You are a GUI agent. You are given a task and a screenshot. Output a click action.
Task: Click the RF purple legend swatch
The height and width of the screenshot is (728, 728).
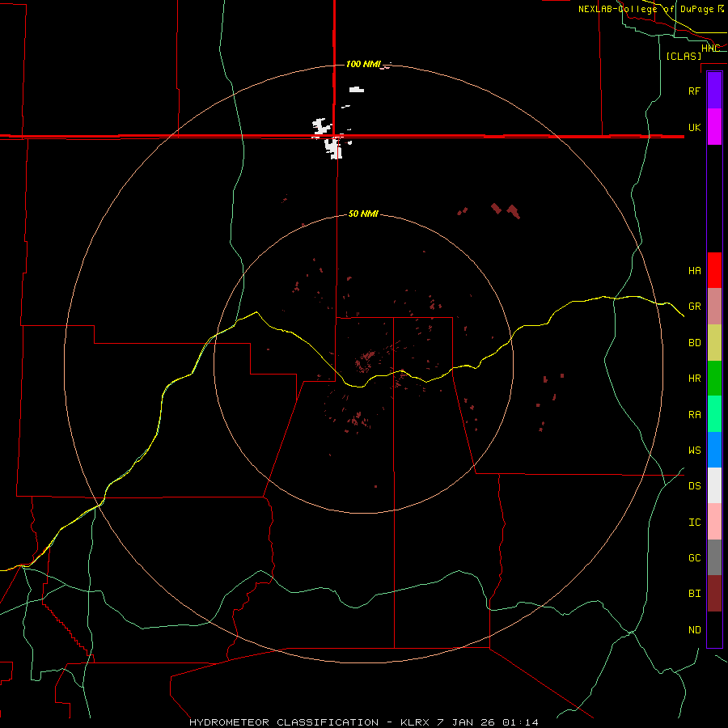[x=714, y=91]
